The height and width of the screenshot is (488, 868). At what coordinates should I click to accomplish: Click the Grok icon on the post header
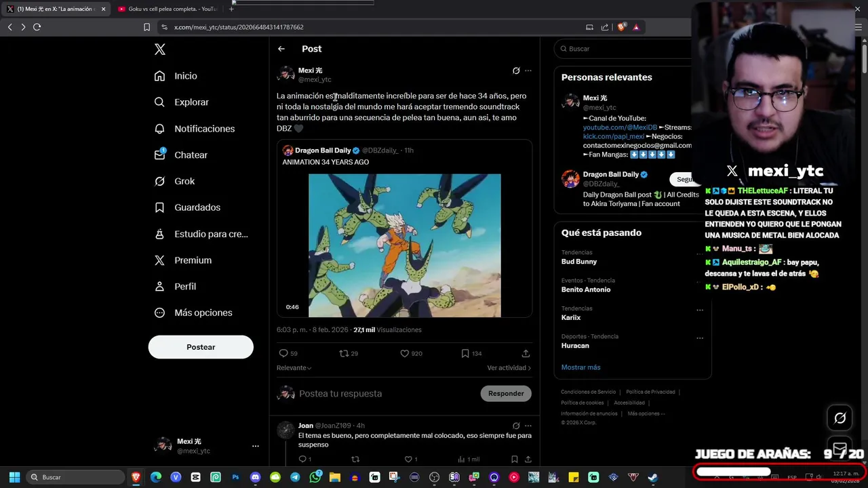coord(516,70)
